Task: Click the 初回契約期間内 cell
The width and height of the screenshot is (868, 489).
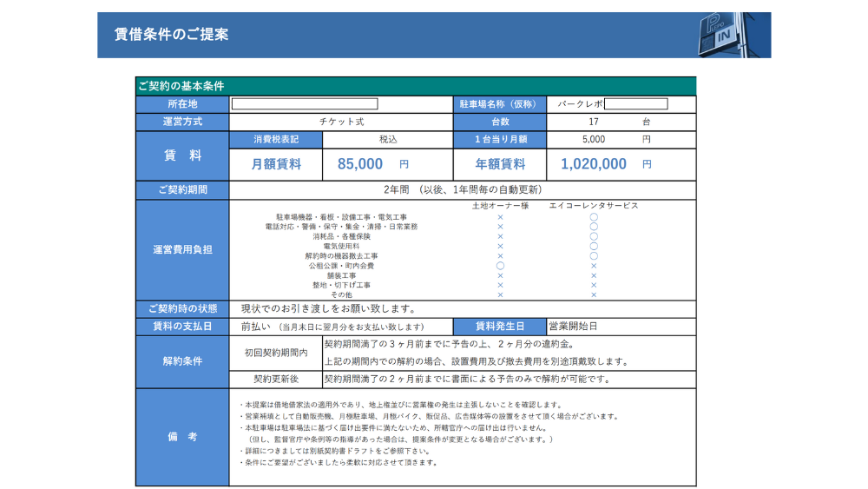Action: 276,353
